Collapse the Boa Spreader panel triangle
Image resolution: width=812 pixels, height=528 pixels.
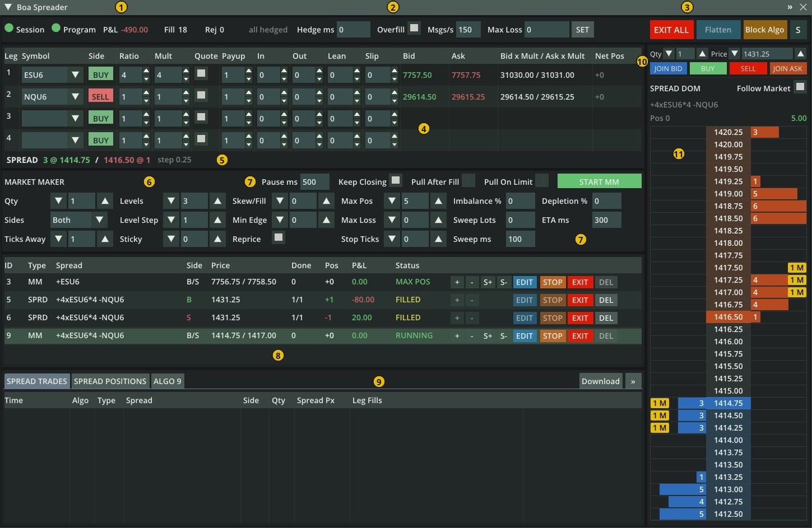tap(8, 7)
